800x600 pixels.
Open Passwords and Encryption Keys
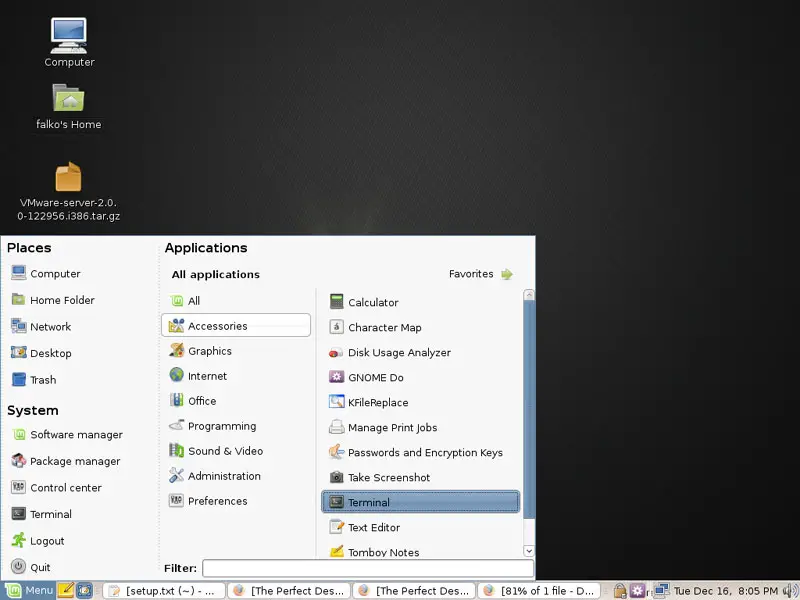point(421,452)
